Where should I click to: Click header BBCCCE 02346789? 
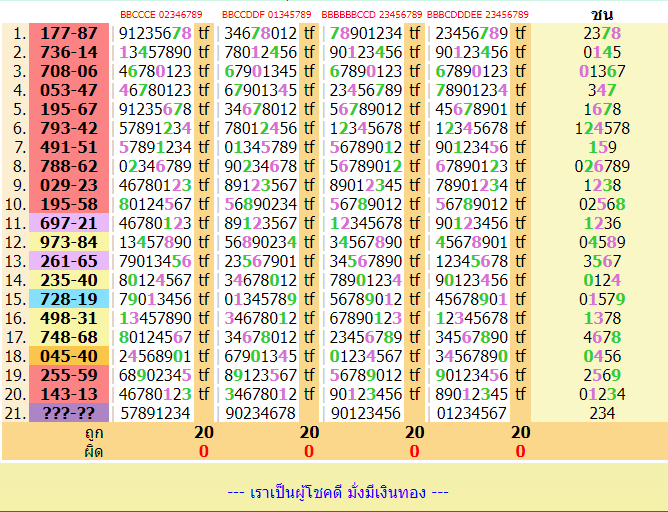[161, 15]
